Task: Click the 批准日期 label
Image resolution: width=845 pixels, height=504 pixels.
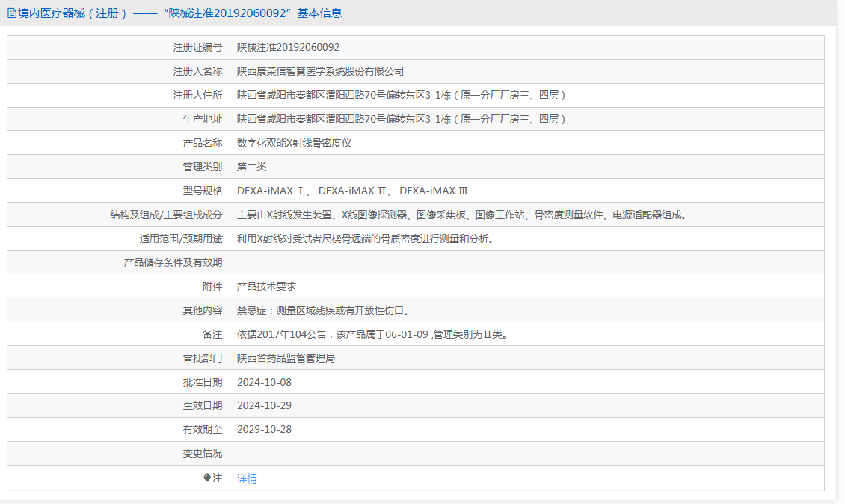Action: pyautogui.click(x=203, y=382)
